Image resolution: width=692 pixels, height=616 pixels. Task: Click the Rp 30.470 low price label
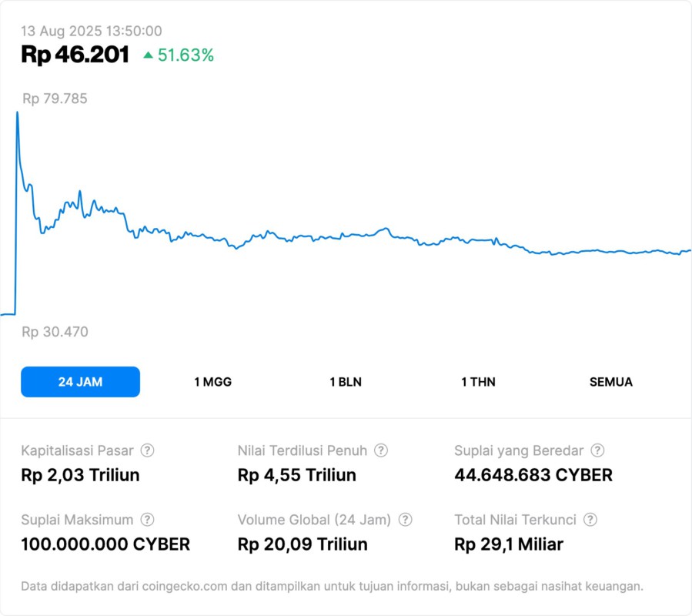(55, 332)
